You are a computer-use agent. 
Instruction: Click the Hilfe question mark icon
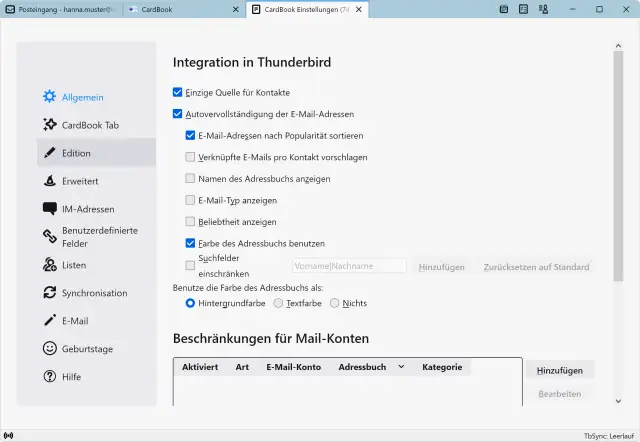pyautogui.click(x=49, y=376)
